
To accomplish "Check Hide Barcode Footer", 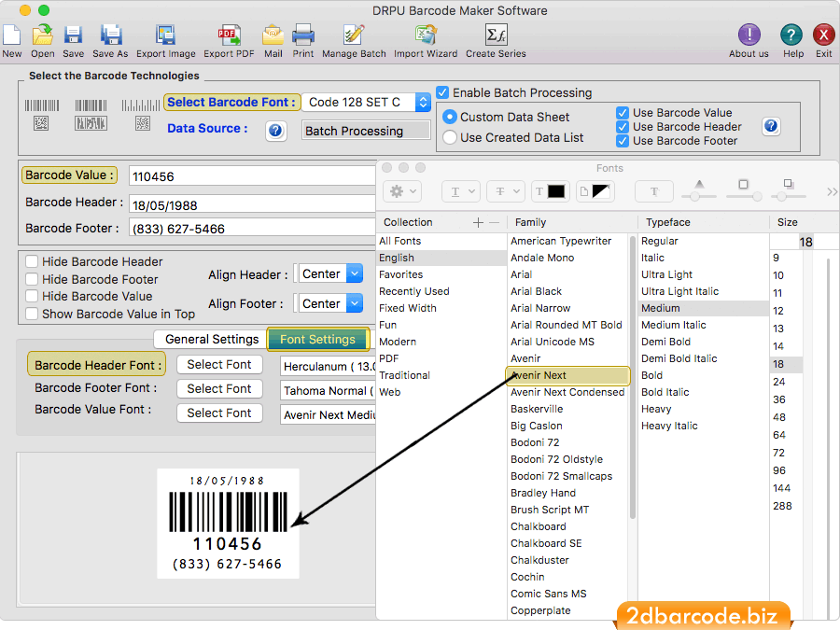I will (32, 279).
